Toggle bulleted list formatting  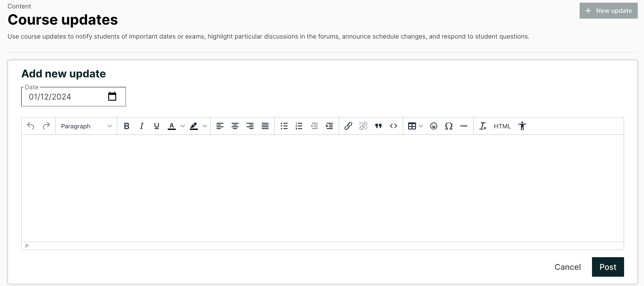point(284,126)
